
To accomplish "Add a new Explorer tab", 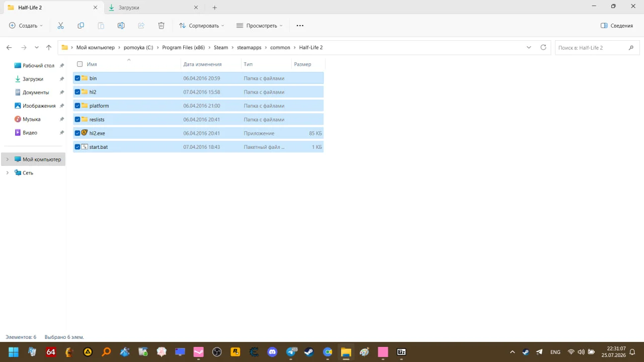I will tap(215, 8).
